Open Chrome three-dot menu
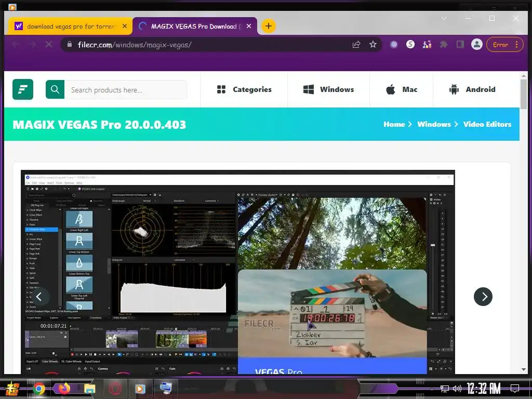Image resolution: width=532 pixels, height=399 pixels. click(517, 45)
